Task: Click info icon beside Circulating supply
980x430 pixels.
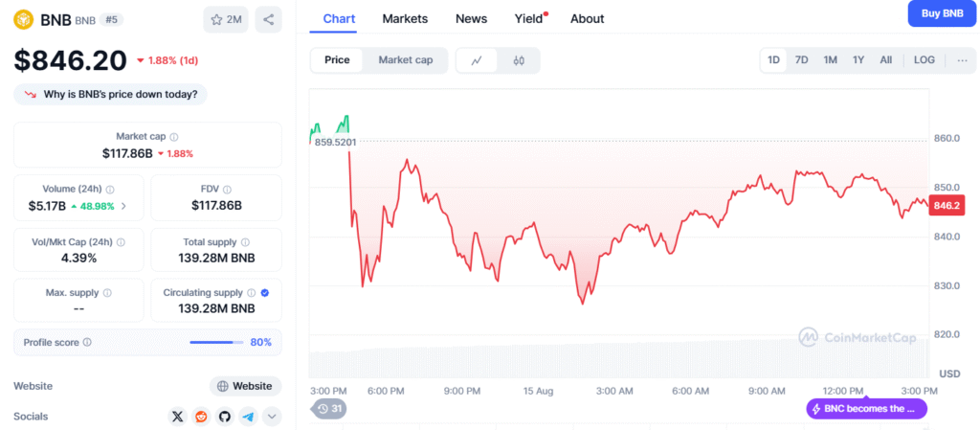Action: point(252,292)
